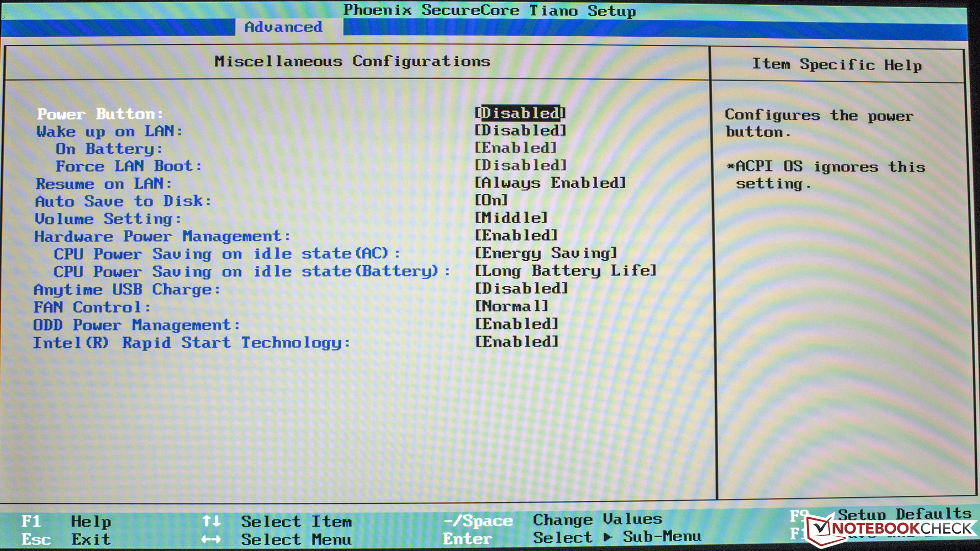Toggle Force LAN Boot Disabled value

[520, 165]
